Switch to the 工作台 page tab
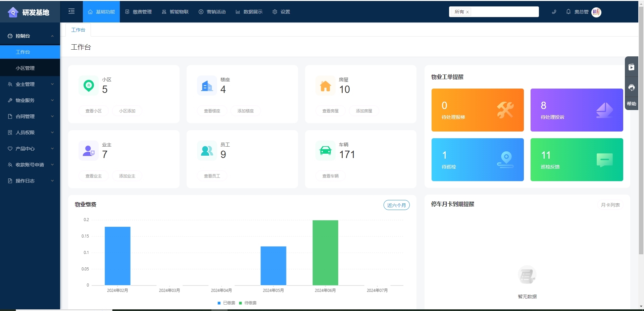The height and width of the screenshot is (311, 644). [78, 30]
